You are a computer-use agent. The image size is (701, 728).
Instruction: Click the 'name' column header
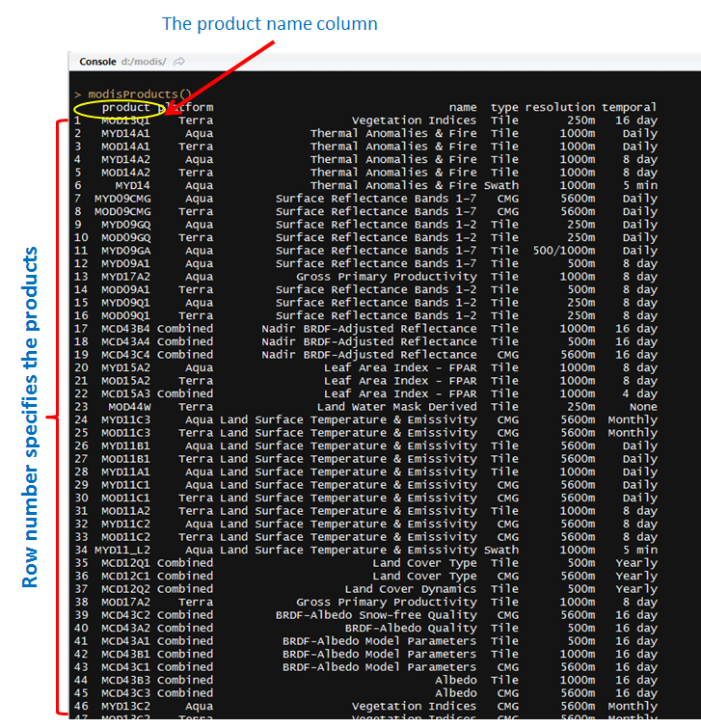coord(463,107)
